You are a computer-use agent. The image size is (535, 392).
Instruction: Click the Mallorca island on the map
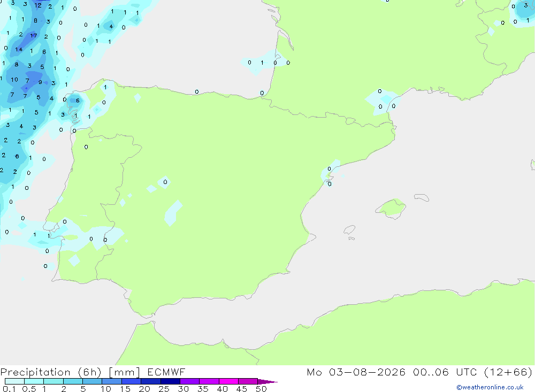point(391,208)
